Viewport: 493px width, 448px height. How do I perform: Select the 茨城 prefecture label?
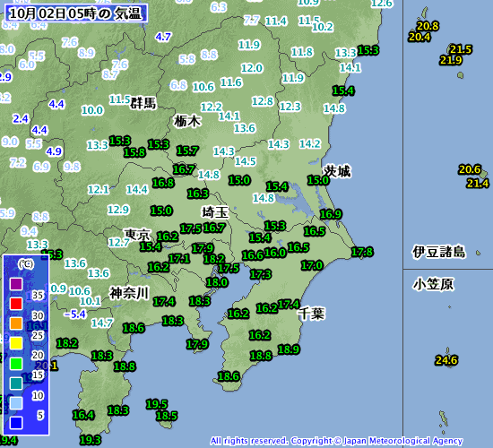pos(337,172)
